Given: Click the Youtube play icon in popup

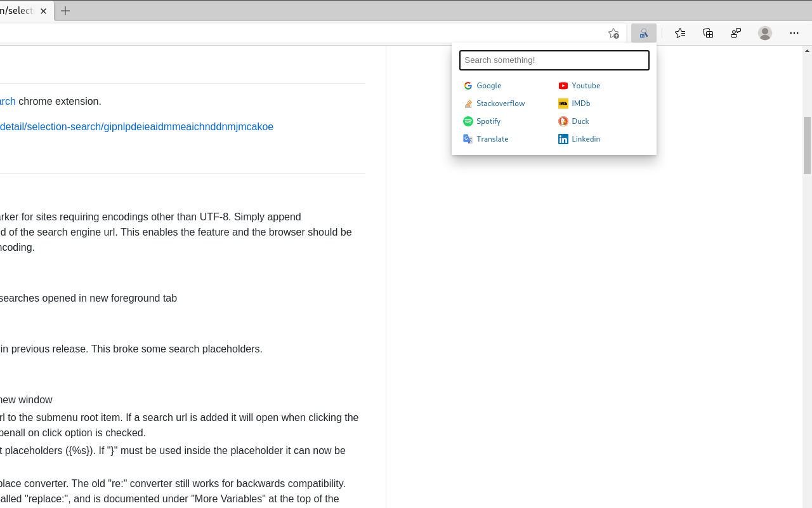Looking at the screenshot, I should pos(563,86).
